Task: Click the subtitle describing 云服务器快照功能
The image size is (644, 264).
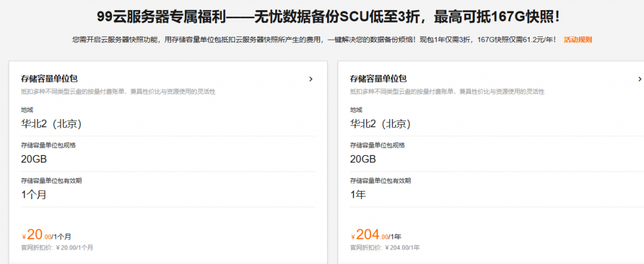Action: pyautogui.click(x=314, y=40)
